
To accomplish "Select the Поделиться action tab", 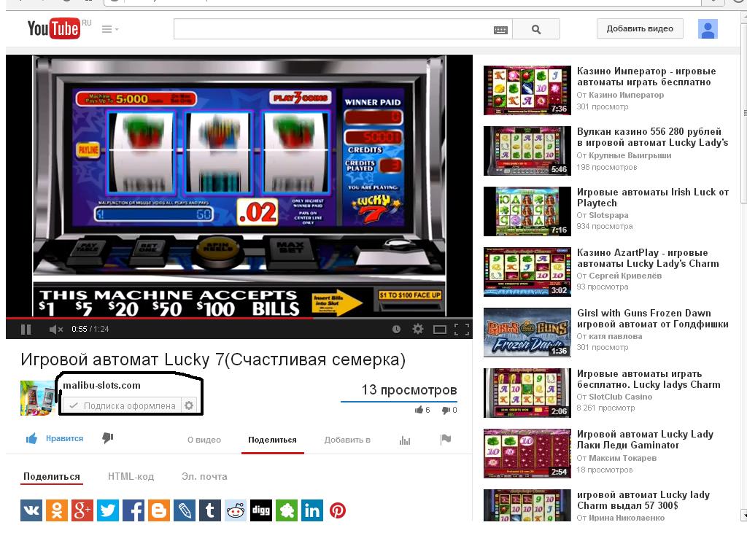I will click(272, 440).
